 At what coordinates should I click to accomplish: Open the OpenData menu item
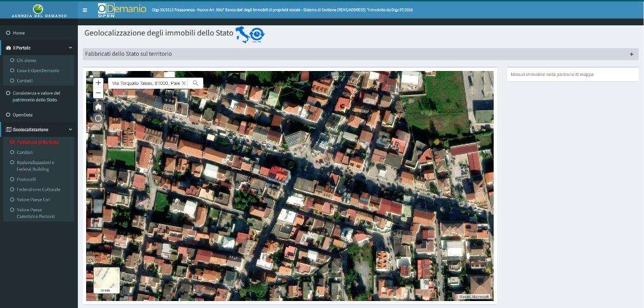tap(22, 115)
